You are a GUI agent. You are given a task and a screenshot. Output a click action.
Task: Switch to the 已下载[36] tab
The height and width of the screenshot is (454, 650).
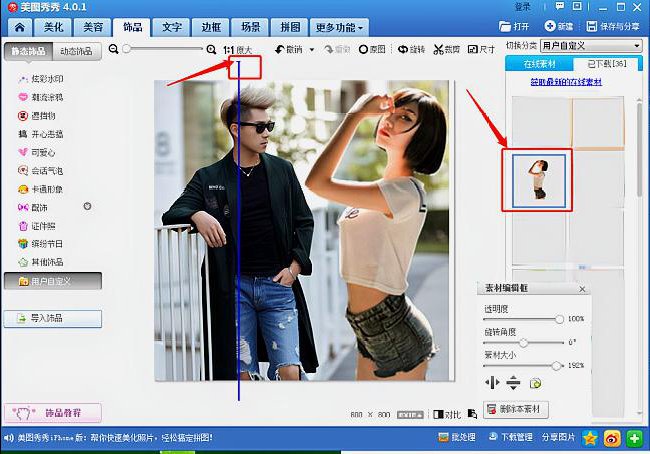(607, 63)
